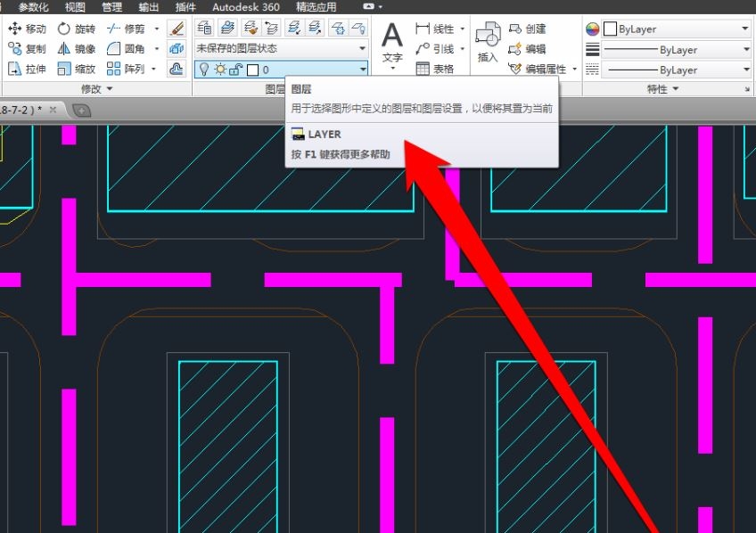
Task: Click the Layer Freeze icon
Action: point(338,28)
